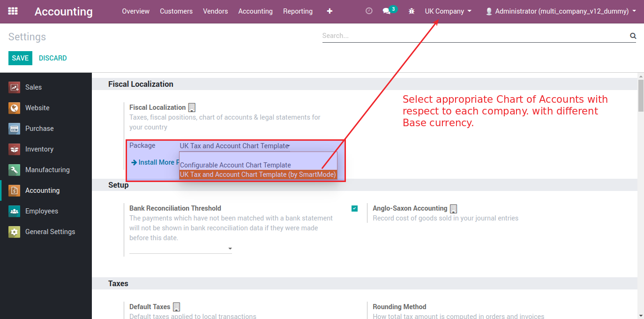This screenshot has width=644, height=319.
Task: Select the Website globe icon in sidebar
Action: pyautogui.click(x=15, y=108)
